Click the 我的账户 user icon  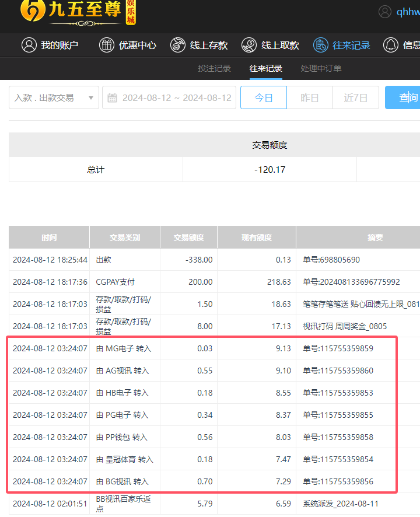coord(29,45)
